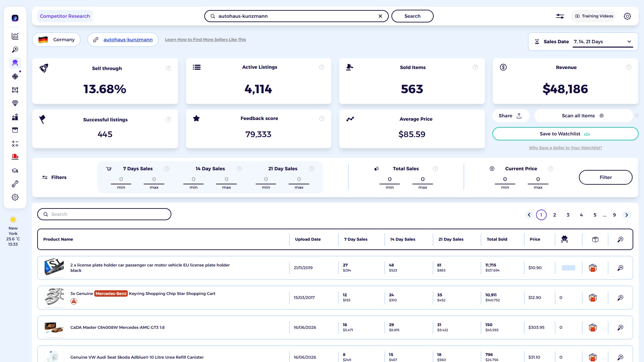644x362 pixels.
Task: Click the 14 Day Sales max field
Action: [226, 179]
